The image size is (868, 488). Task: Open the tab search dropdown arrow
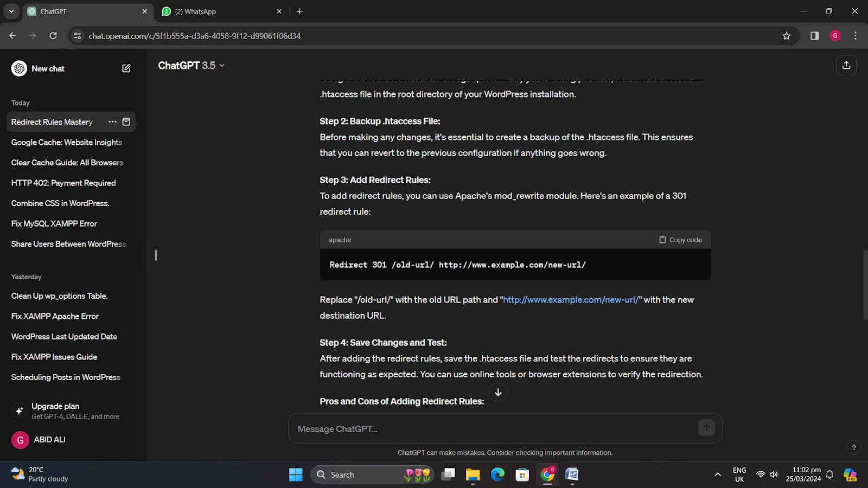(11, 11)
